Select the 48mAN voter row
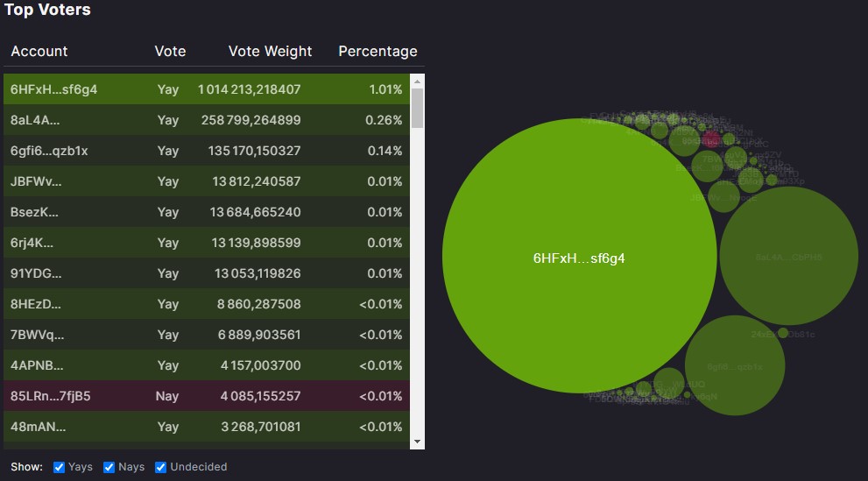Image resolution: width=868 pixels, height=481 pixels. click(206, 427)
